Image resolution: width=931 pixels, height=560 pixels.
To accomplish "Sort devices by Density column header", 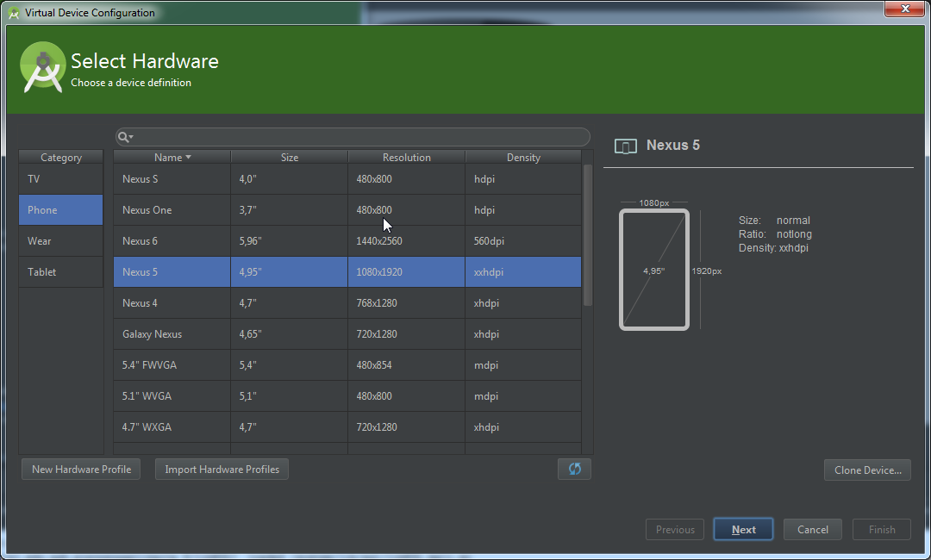I will (523, 157).
